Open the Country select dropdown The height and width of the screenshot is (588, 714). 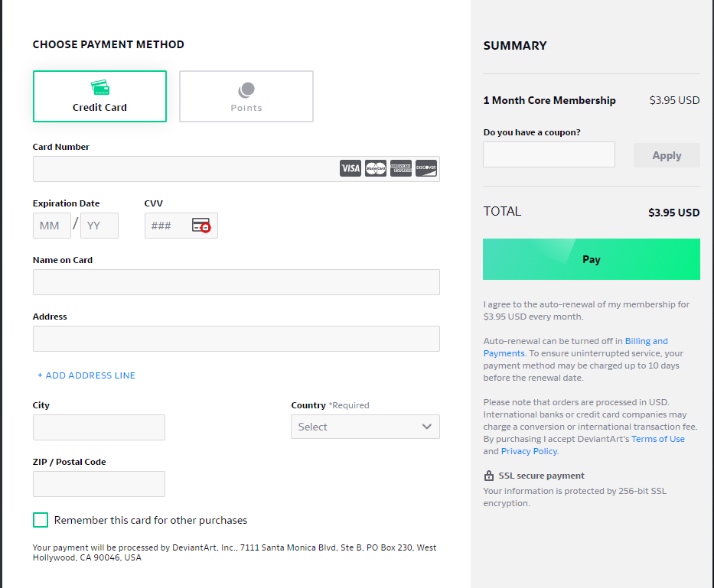(365, 427)
